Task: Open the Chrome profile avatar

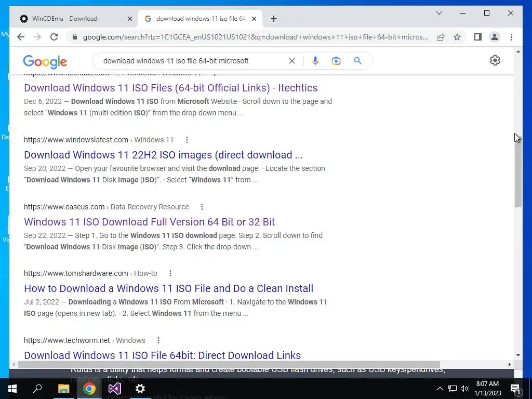Action: click(x=495, y=37)
